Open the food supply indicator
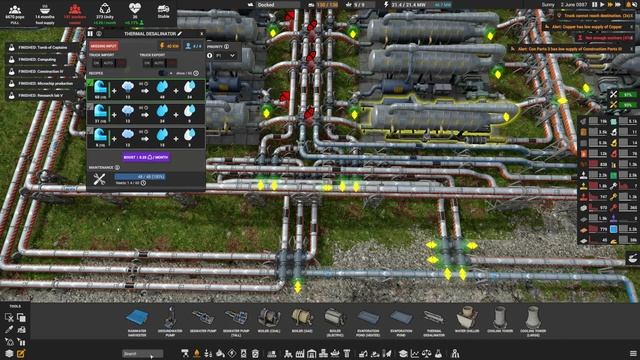Image resolution: width=640 pixels, height=360 pixels. (44, 9)
